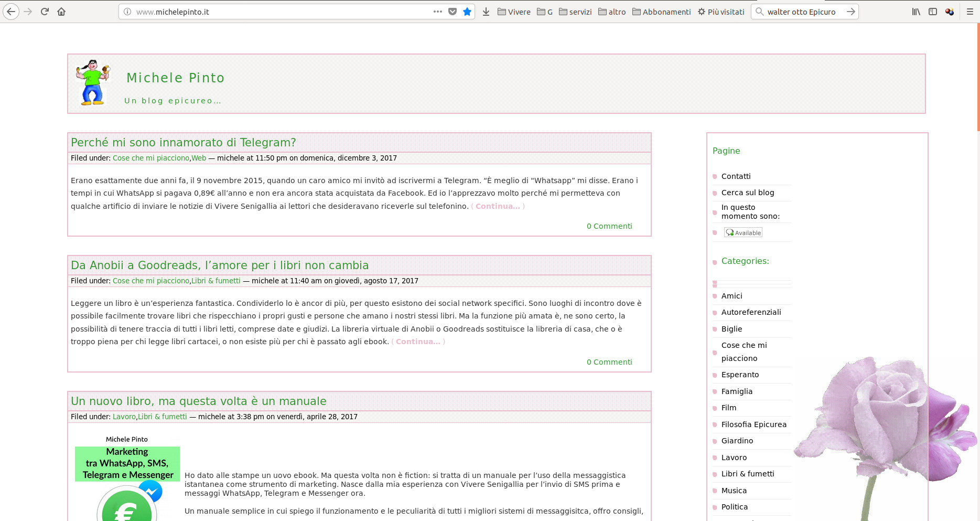Open the Amici category
The image size is (980, 521).
tap(731, 296)
